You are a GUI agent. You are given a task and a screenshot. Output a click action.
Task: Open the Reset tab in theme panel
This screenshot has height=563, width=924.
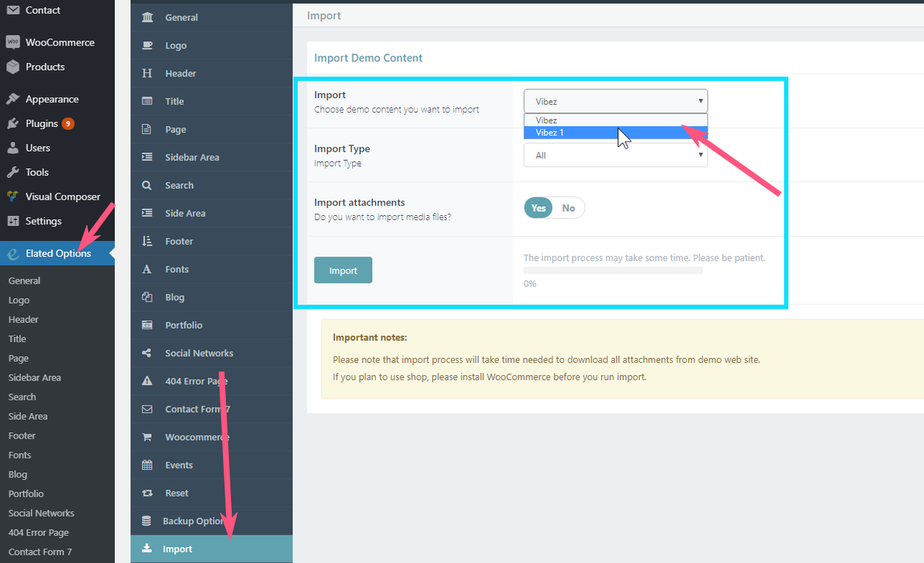click(x=212, y=493)
